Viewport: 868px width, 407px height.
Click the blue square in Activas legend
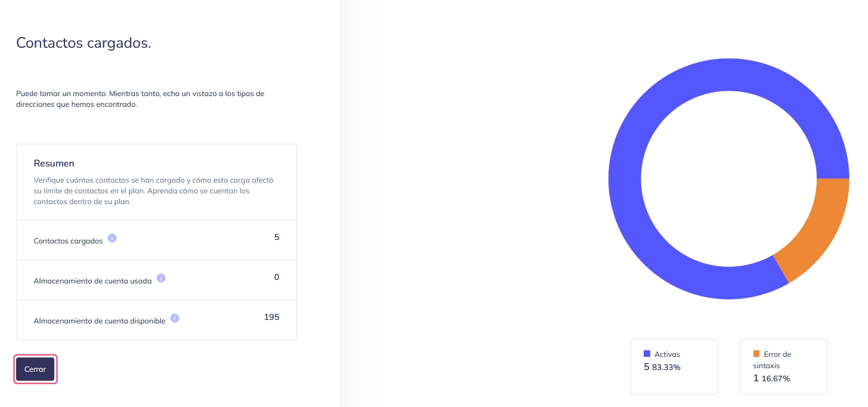[647, 353]
